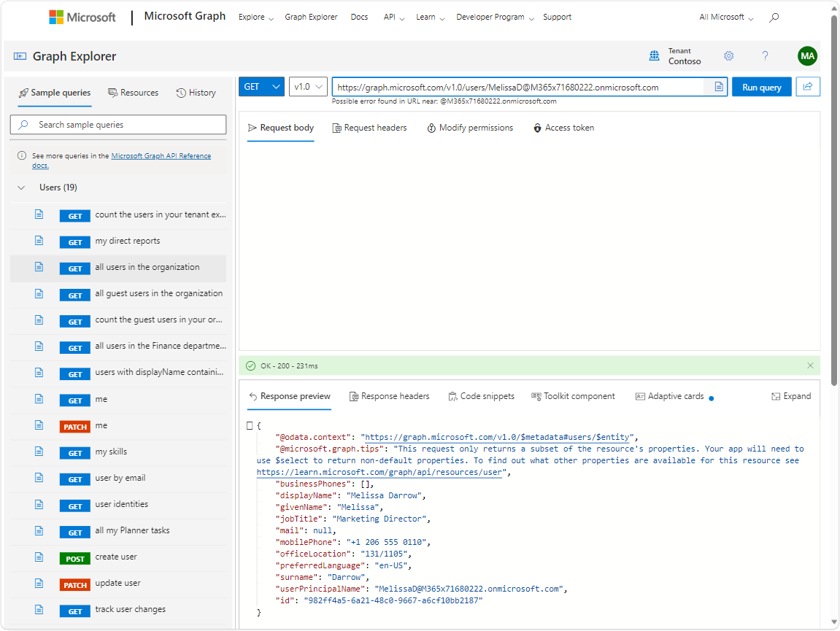The height and width of the screenshot is (631, 840).
Task: Open the Docs nav link
Action: (359, 17)
